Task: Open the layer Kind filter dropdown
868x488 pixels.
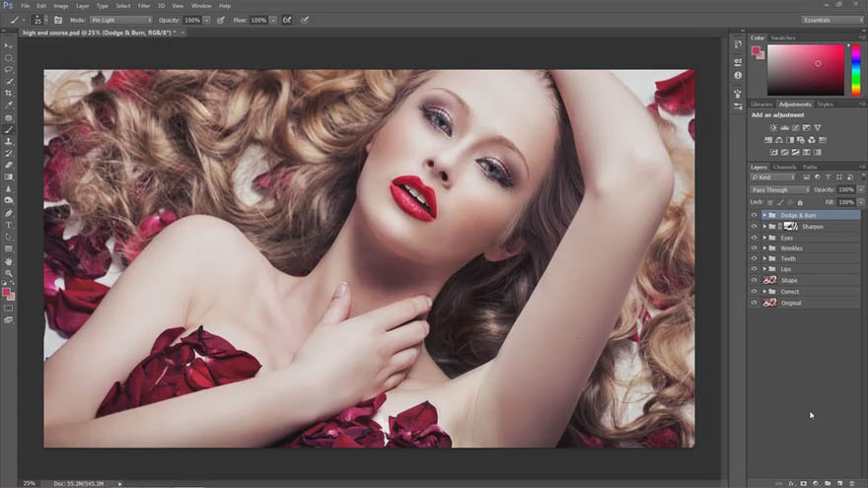Action: (772, 177)
